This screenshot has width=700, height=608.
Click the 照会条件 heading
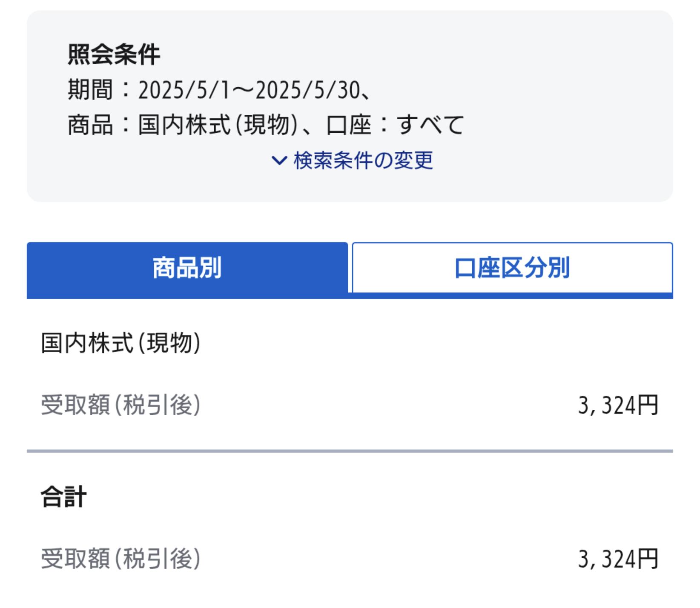[x=114, y=54]
